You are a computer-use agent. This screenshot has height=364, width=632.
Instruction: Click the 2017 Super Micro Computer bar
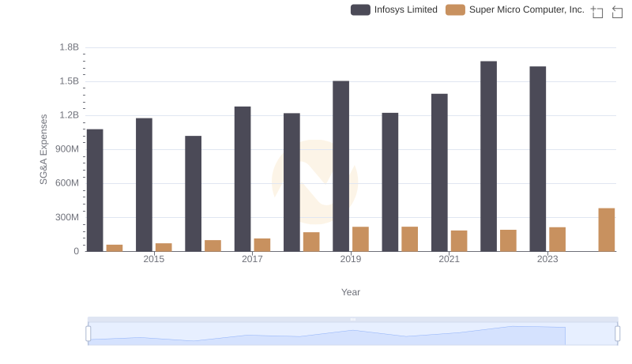point(262,245)
